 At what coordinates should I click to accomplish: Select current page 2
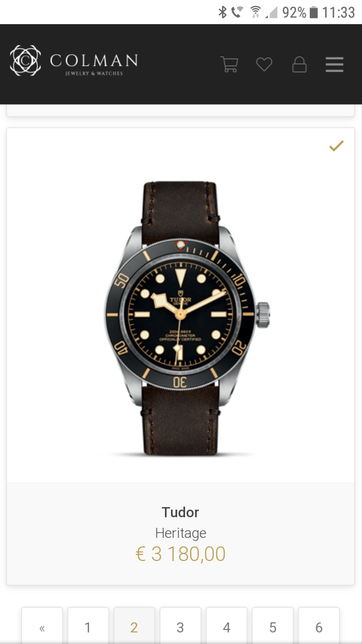click(134, 626)
